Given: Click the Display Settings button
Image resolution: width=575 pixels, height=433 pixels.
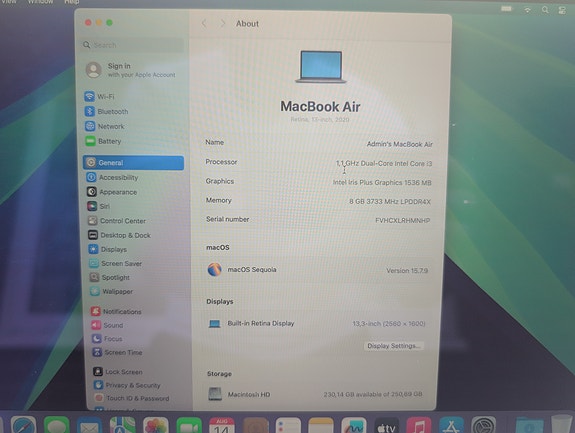Looking at the screenshot, I should coord(393,346).
